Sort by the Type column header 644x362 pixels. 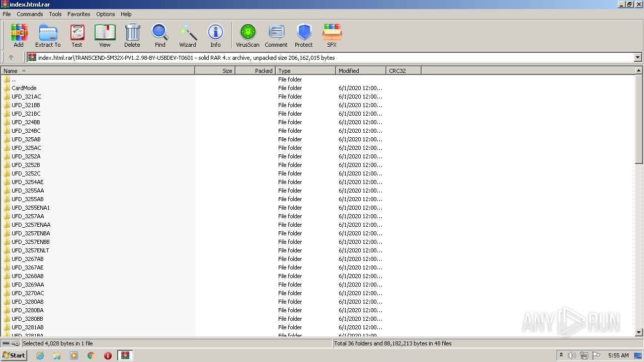305,71
